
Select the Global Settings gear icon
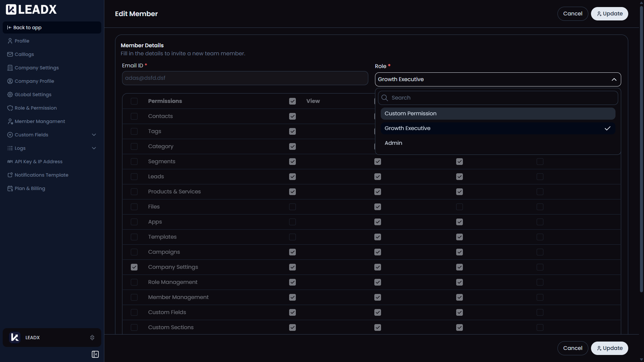point(10,94)
